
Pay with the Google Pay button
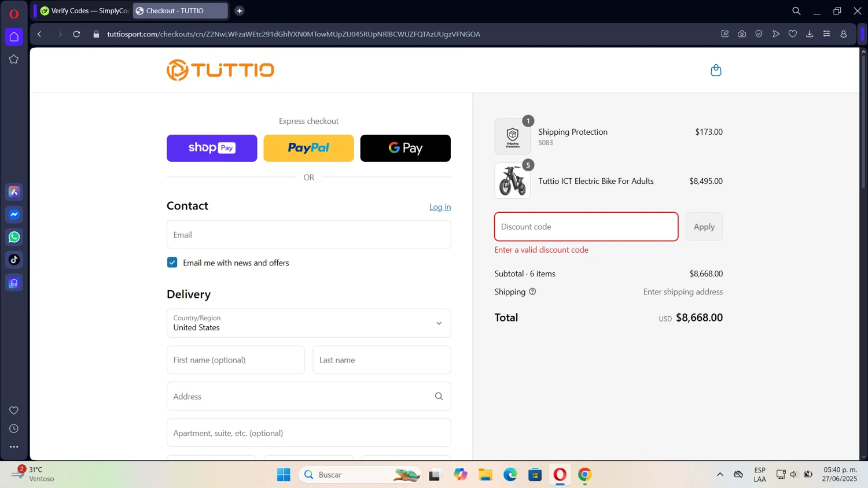[x=405, y=148]
